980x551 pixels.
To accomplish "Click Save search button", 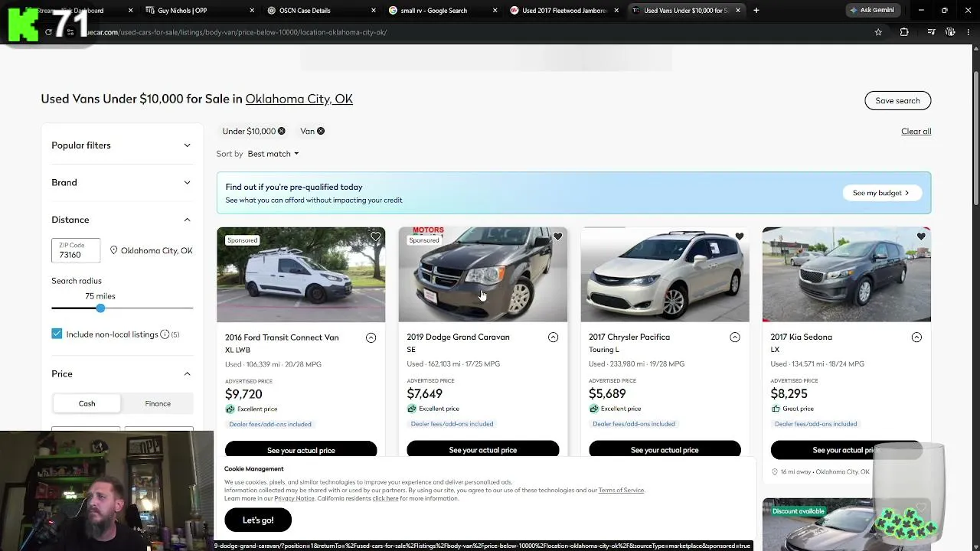I will coord(897,100).
